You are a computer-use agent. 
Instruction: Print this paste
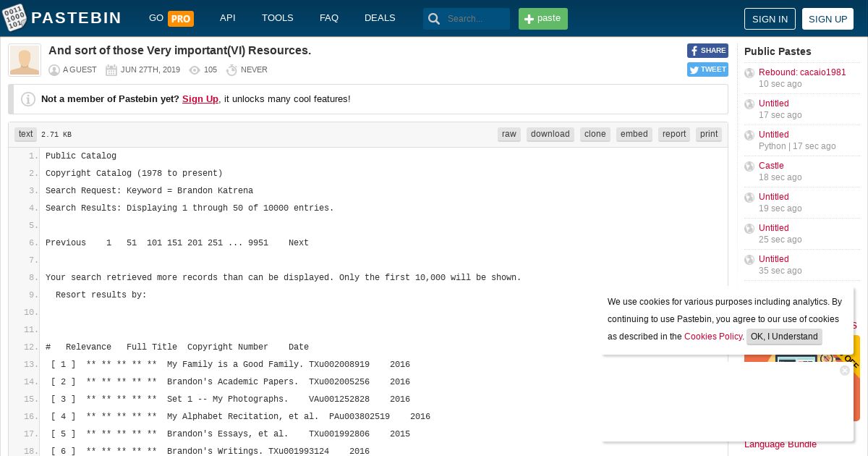(x=709, y=135)
